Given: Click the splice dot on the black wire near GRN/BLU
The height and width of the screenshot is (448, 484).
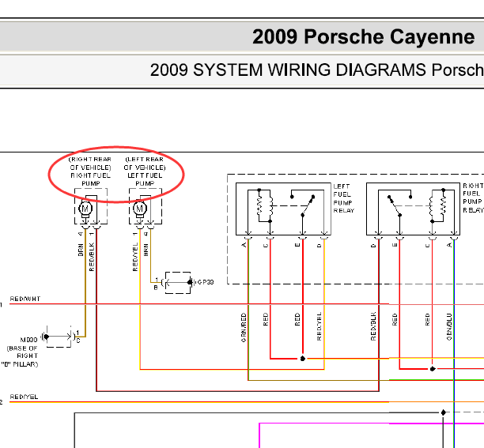Looking at the screenshot, I should [x=443, y=412].
